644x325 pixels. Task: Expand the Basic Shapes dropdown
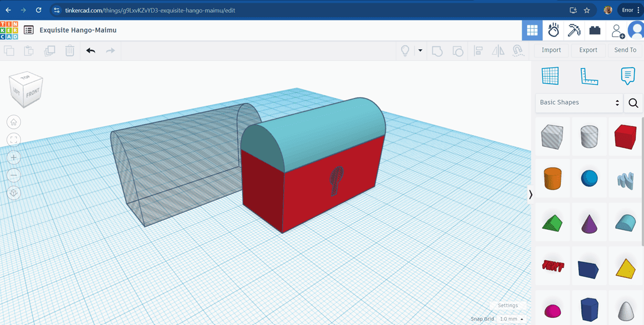[579, 102]
